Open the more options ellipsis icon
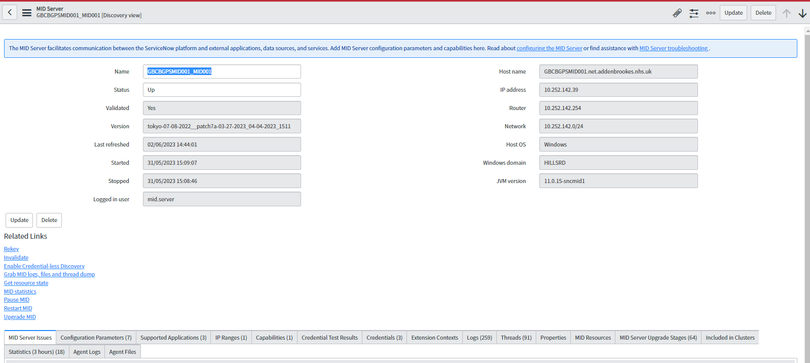 point(711,13)
